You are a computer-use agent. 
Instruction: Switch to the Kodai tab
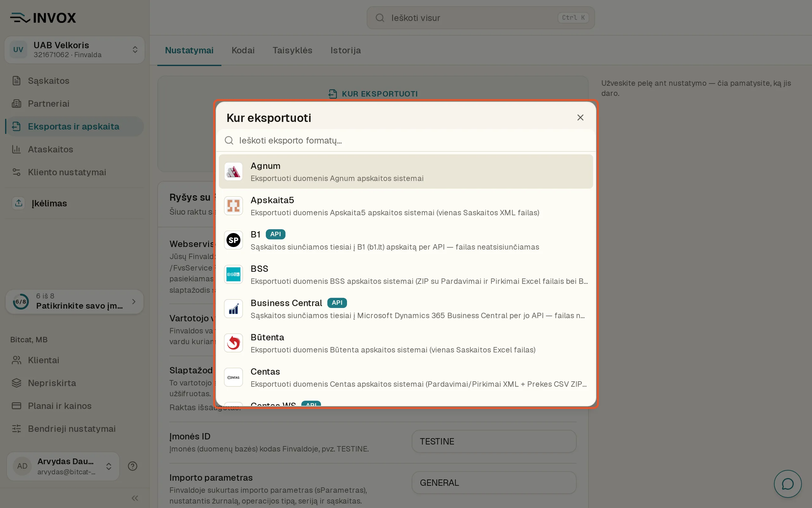[243, 50]
